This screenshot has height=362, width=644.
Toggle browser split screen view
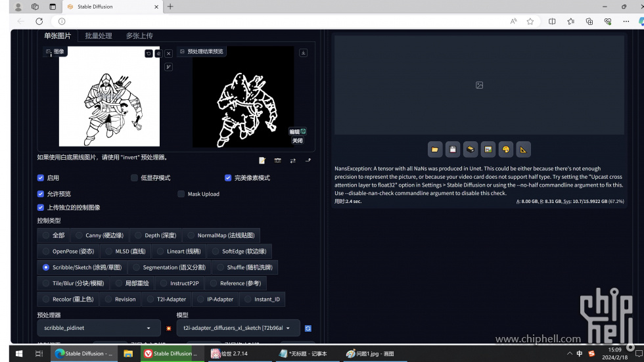pos(552,21)
